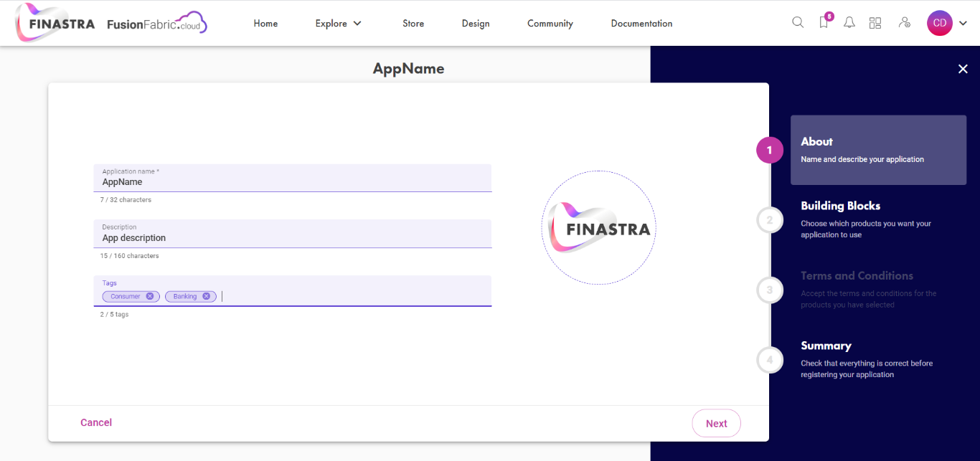Image resolution: width=980 pixels, height=461 pixels.
Task: Select step 4 circle
Action: point(770,359)
